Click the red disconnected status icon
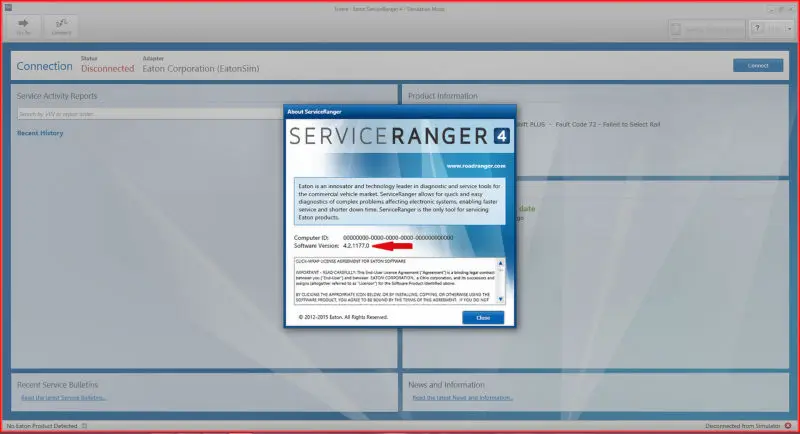The image size is (800, 434). pos(788,425)
